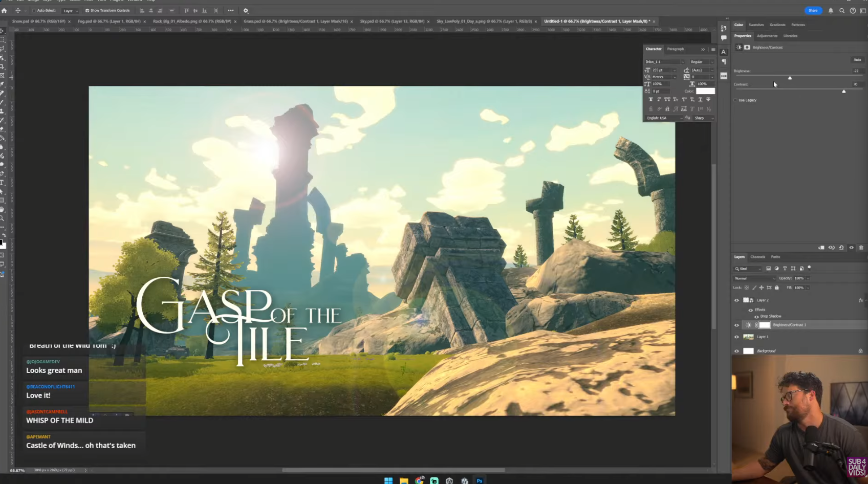Enable the Auto-Select checkbox
The width and height of the screenshot is (868, 484).
34,10
